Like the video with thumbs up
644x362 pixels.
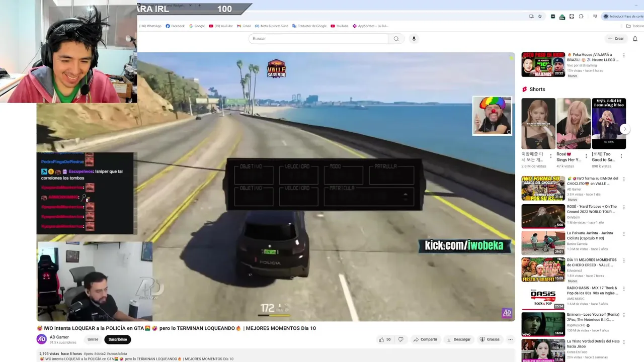384,339
